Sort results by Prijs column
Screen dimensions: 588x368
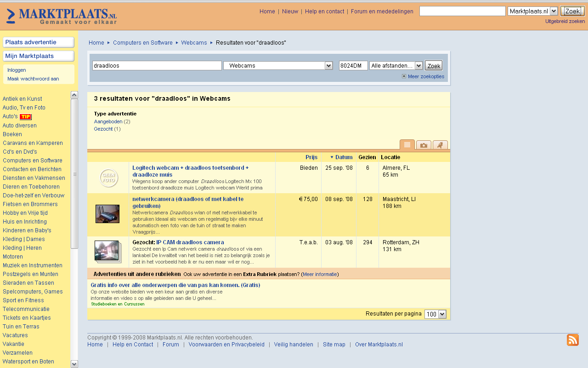point(311,157)
